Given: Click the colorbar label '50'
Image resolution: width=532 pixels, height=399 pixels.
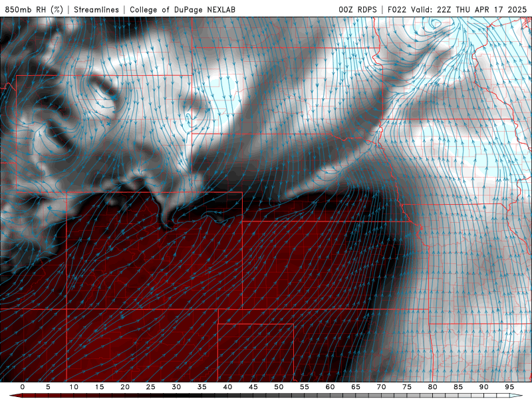Looking at the screenshot, I should [x=279, y=387].
